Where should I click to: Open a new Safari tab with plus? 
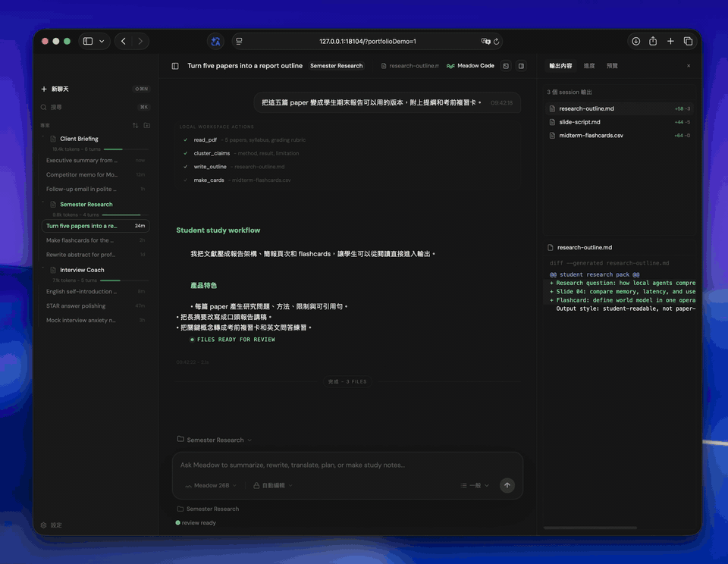coord(670,41)
